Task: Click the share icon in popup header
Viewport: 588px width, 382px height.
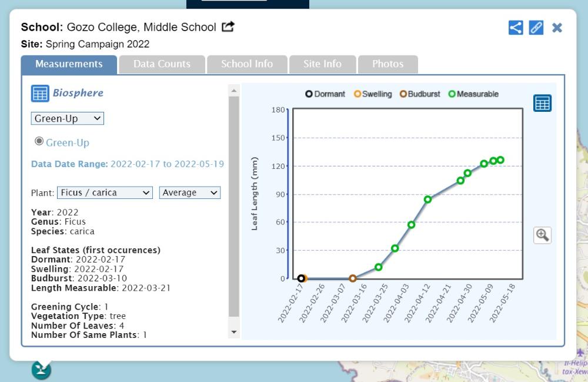Action: pos(516,28)
